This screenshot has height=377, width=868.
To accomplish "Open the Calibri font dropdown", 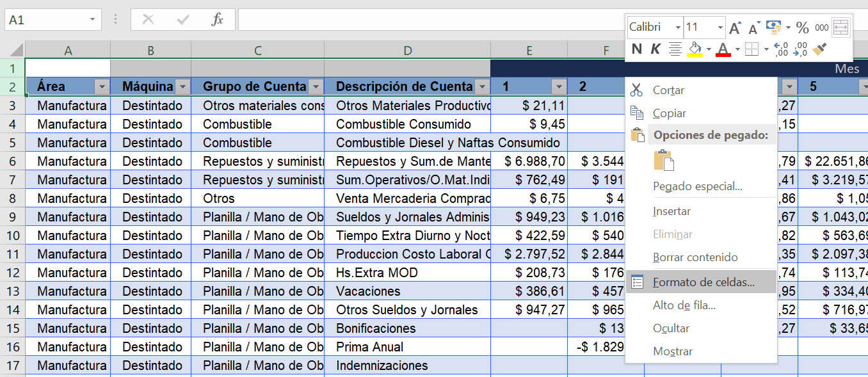I will (677, 27).
